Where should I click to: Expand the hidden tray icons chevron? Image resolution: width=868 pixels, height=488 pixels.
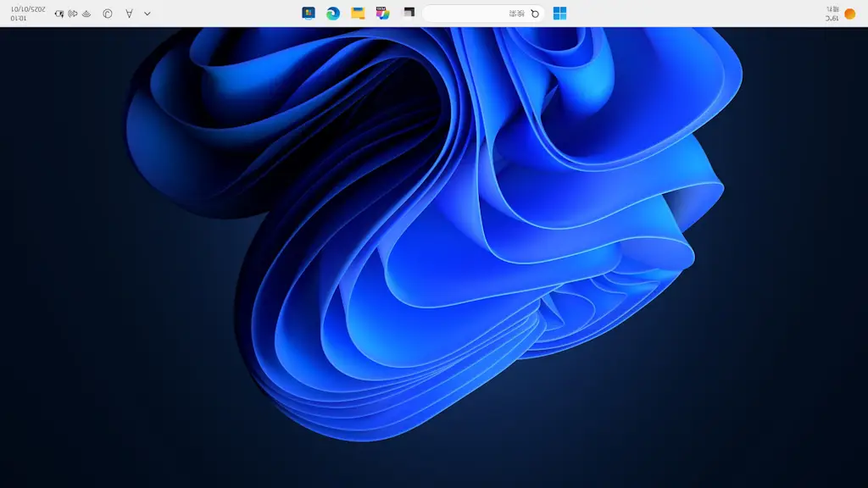(147, 14)
